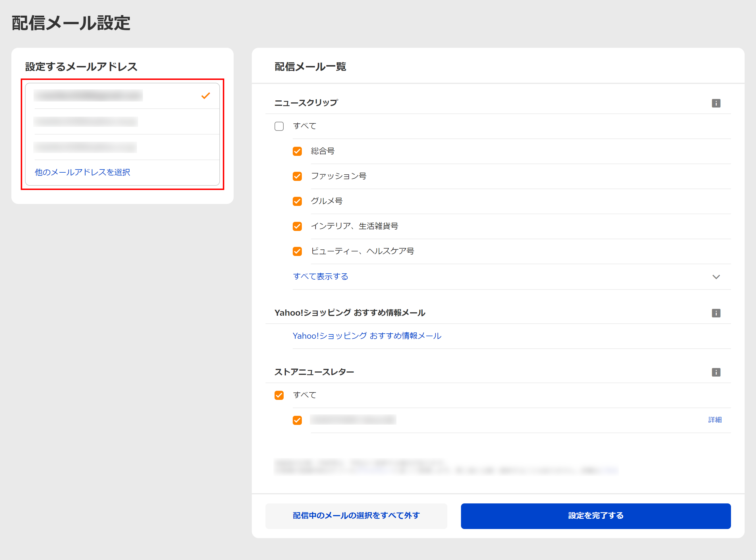Click the 総合号 label text
Image resolution: width=756 pixels, height=560 pixels.
click(323, 151)
